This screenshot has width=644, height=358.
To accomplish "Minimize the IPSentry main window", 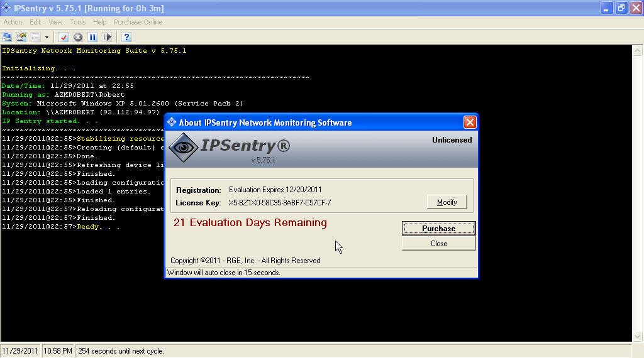I will tap(606, 8).
